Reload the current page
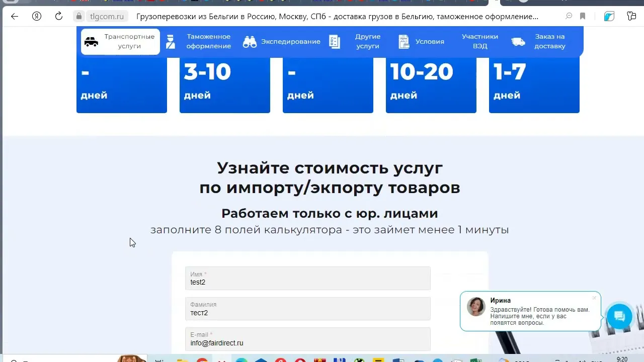This screenshot has width=644, height=362. point(59,16)
